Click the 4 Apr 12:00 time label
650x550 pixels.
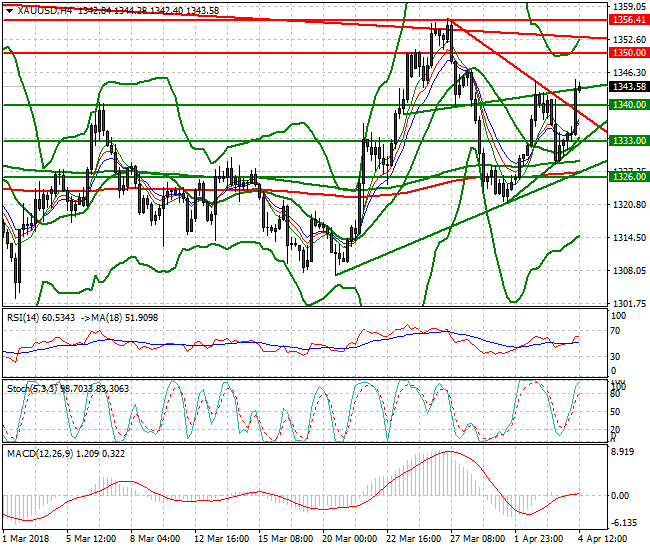click(602, 539)
